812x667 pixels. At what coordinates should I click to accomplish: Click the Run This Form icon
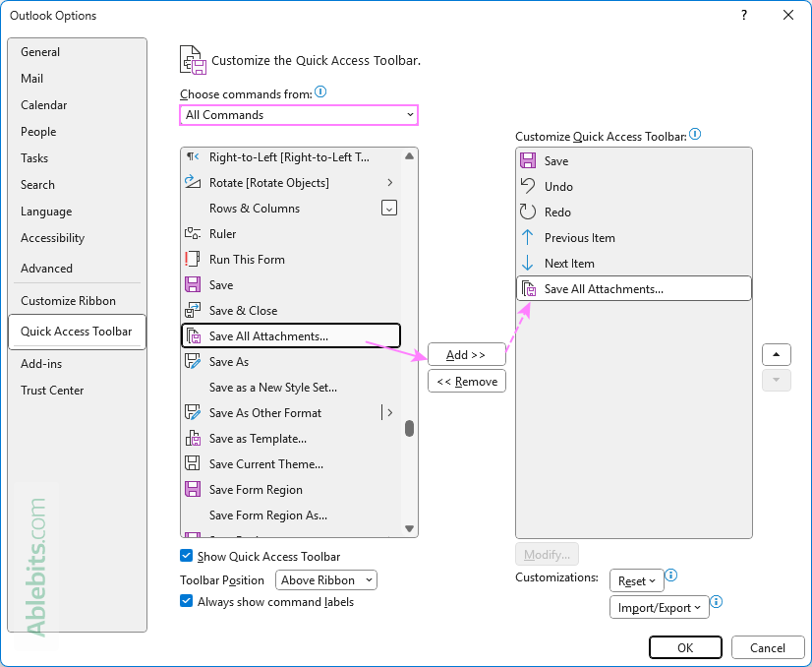tap(192, 259)
